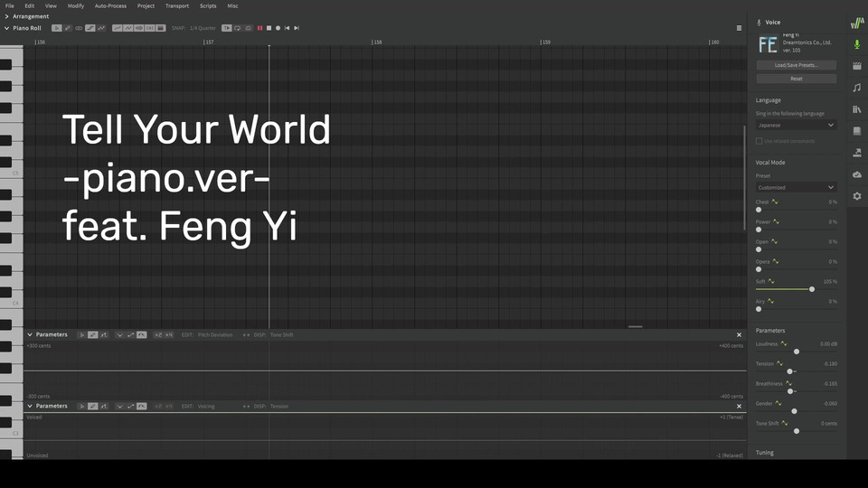868x488 pixels.
Task: Toggle the metronome button
Action: click(248, 28)
